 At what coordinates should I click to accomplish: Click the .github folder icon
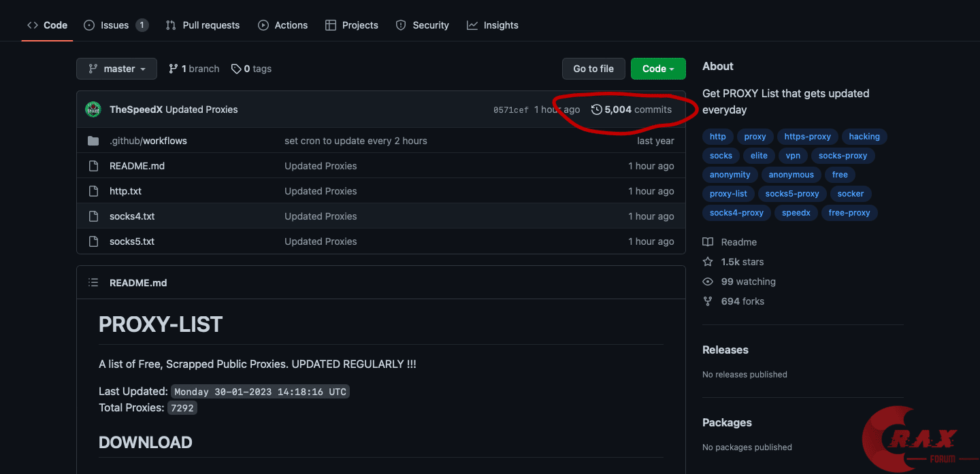93,141
